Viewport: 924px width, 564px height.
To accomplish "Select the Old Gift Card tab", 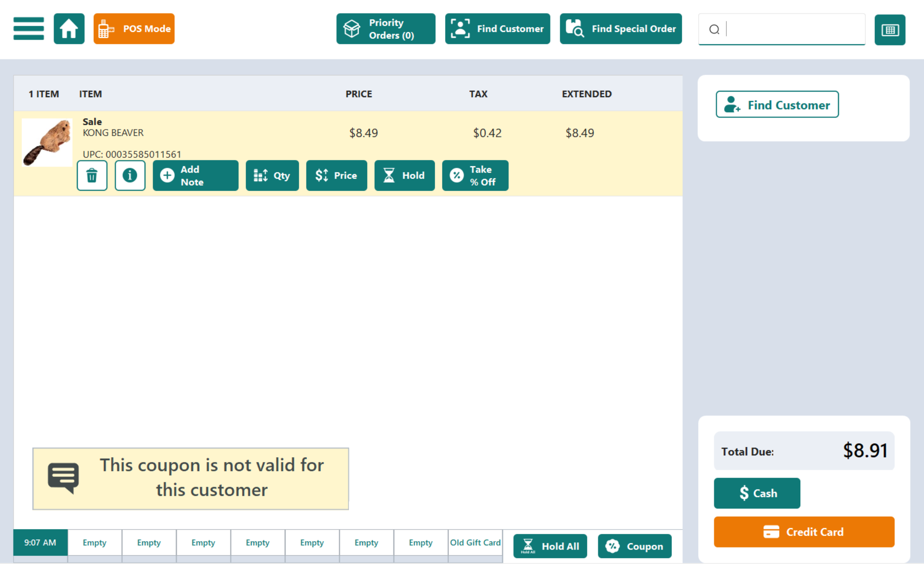I will click(x=475, y=543).
